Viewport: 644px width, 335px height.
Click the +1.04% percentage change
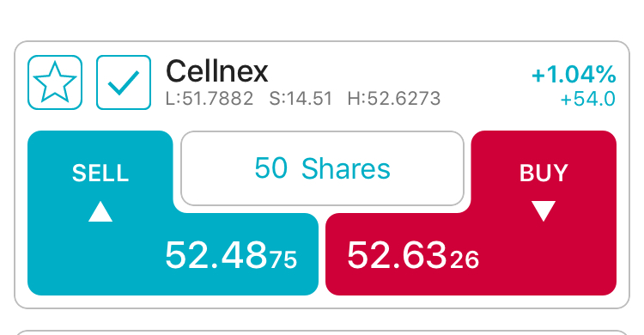574,75
